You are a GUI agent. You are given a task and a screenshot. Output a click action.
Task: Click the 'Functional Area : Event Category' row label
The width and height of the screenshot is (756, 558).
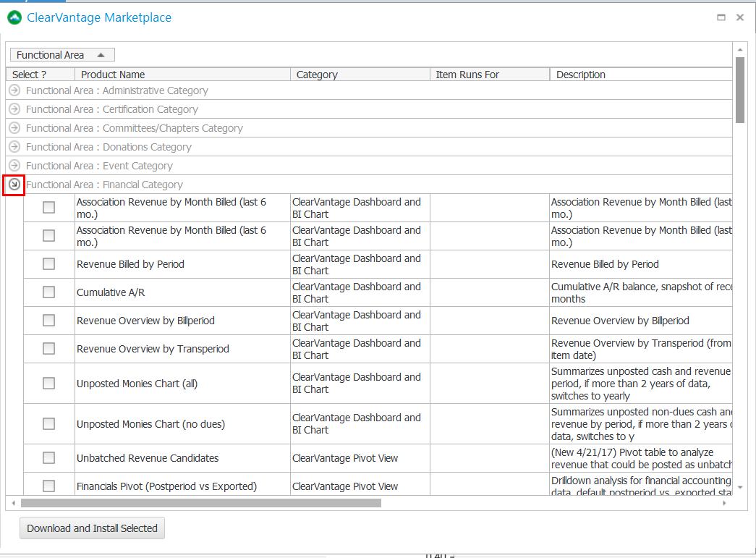point(99,166)
